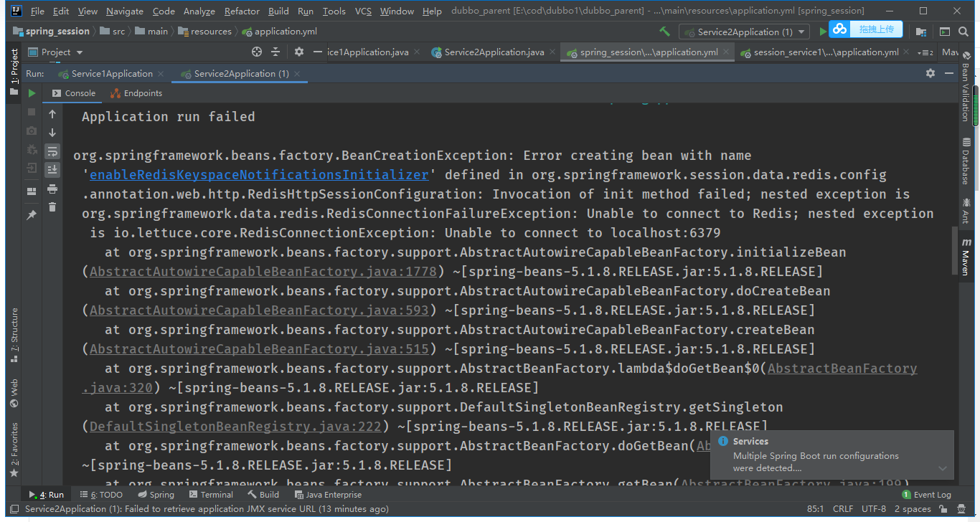
Task: Click locate target icon in Project panel
Action: coord(257,52)
